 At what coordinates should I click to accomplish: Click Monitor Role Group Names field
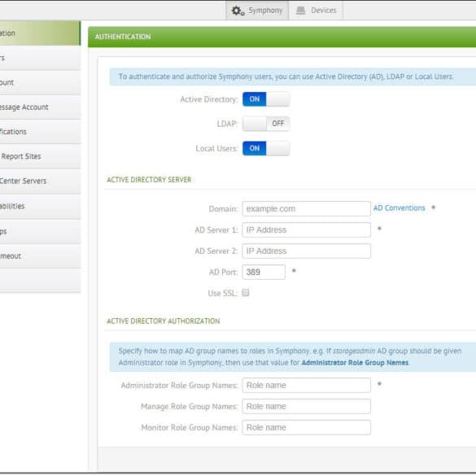click(306, 427)
